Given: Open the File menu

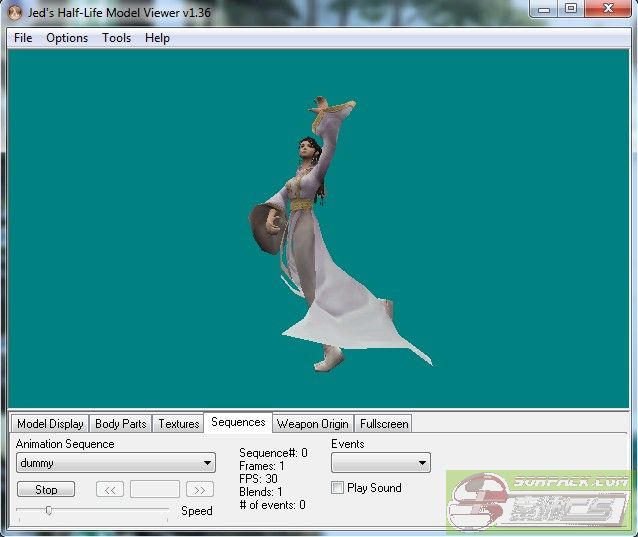Looking at the screenshot, I should click(x=23, y=38).
